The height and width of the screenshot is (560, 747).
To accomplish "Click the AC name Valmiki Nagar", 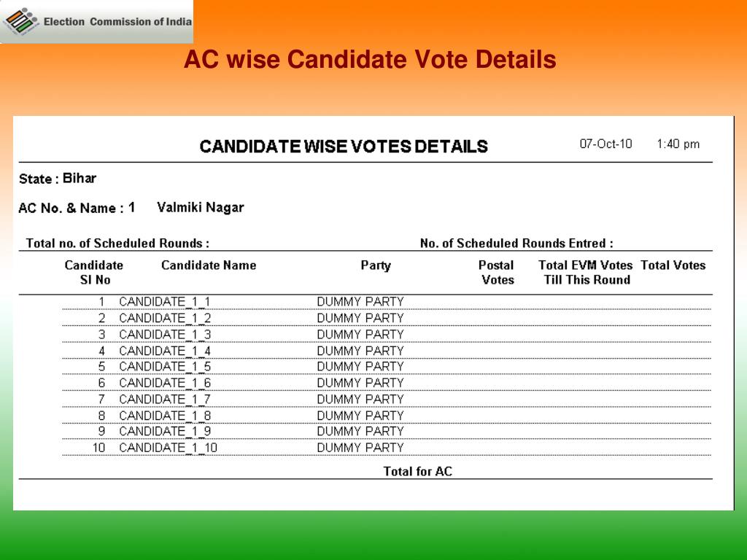I will tap(201, 208).
